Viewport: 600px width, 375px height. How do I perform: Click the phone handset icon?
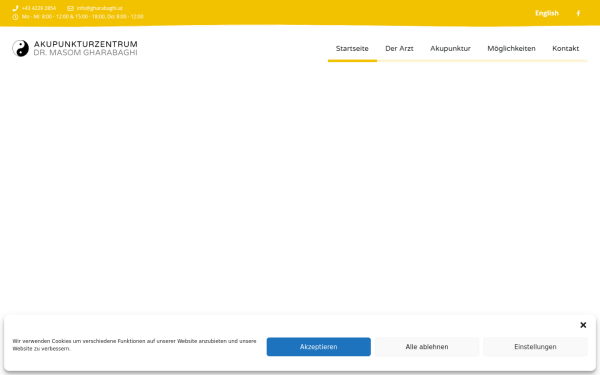click(x=15, y=8)
